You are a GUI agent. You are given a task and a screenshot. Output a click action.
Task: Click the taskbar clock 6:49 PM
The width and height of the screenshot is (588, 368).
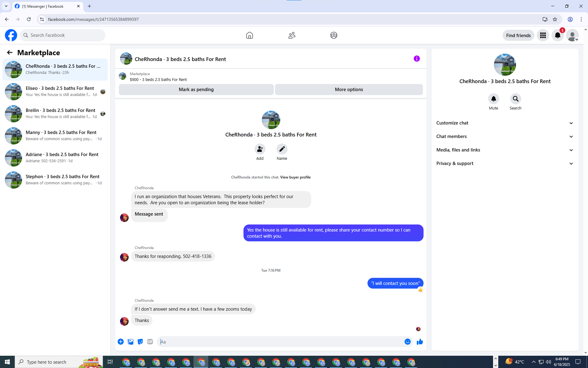tap(562, 362)
